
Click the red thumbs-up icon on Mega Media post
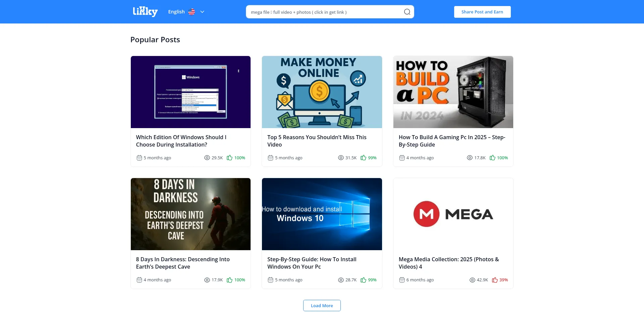click(x=495, y=280)
